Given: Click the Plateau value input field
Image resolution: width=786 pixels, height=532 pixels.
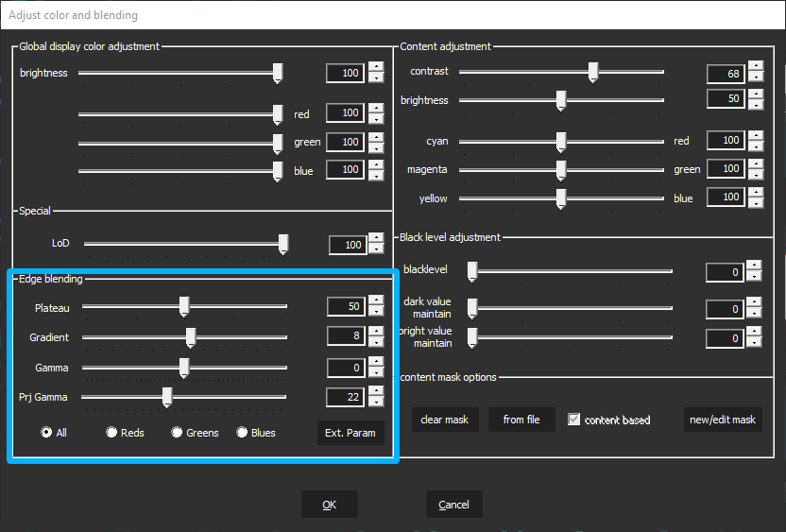Looking at the screenshot, I should coord(346,306).
